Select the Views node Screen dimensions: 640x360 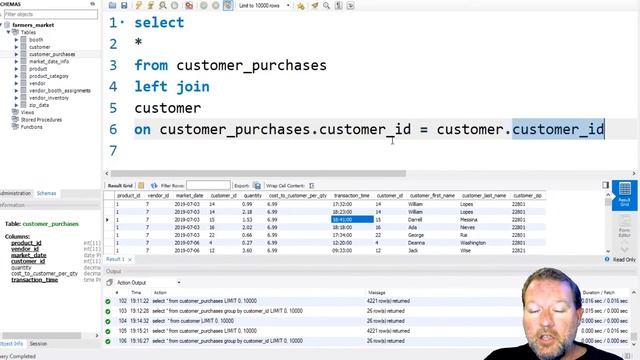pos(27,112)
